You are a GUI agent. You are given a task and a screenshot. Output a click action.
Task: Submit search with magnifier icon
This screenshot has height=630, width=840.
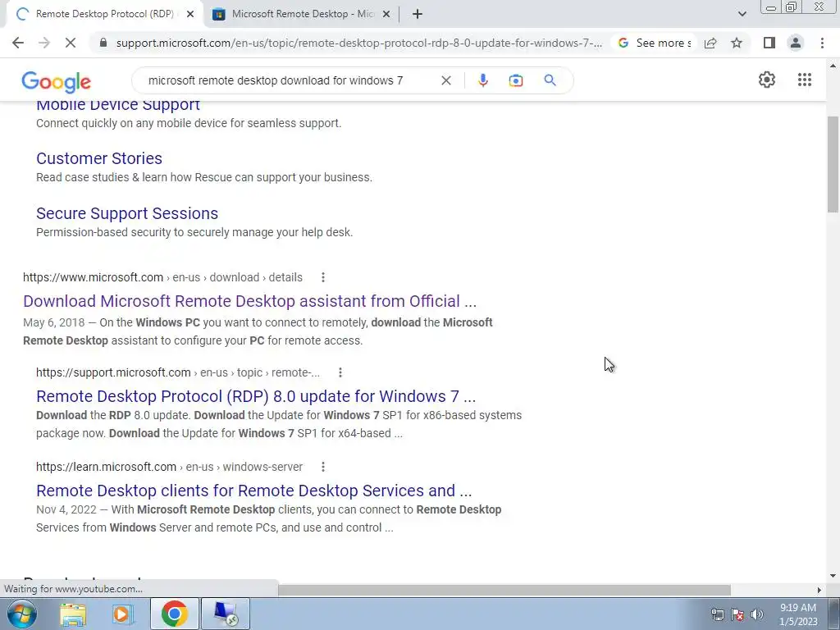550,80
